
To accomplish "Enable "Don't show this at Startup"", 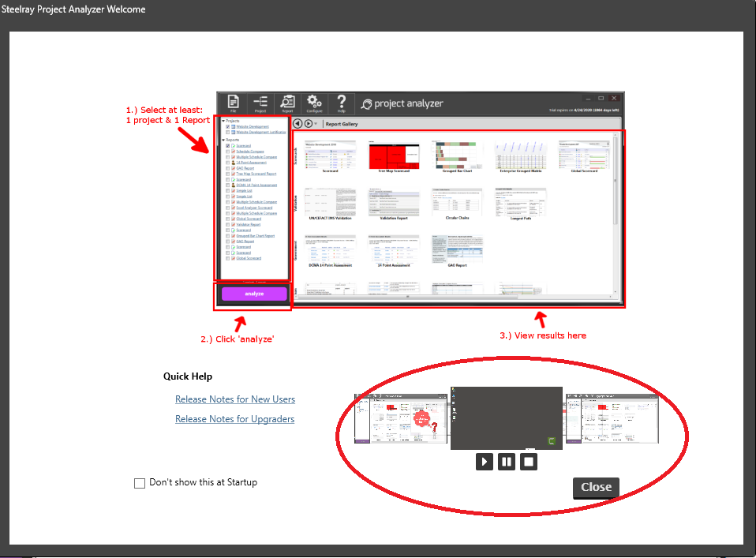I will [x=140, y=483].
